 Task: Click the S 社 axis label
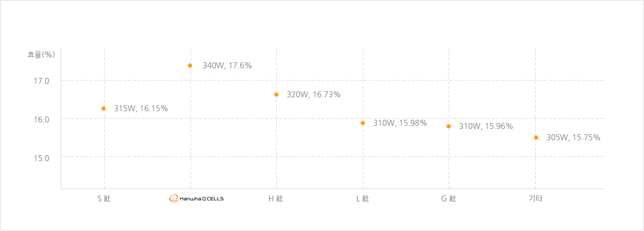(104, 198)
